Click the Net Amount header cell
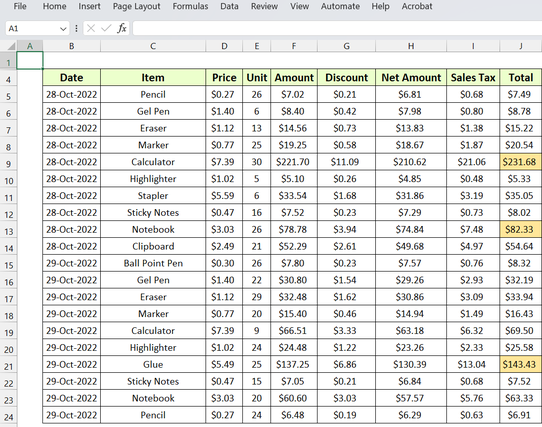The height and width of the screenshot is (427, 542). tap(411, 77)
